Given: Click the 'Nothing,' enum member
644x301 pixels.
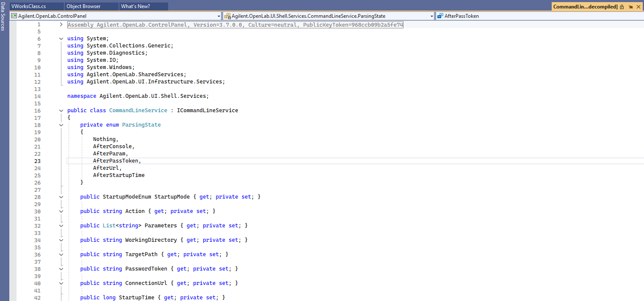Looking at the screenshot, I should [106, 139].
